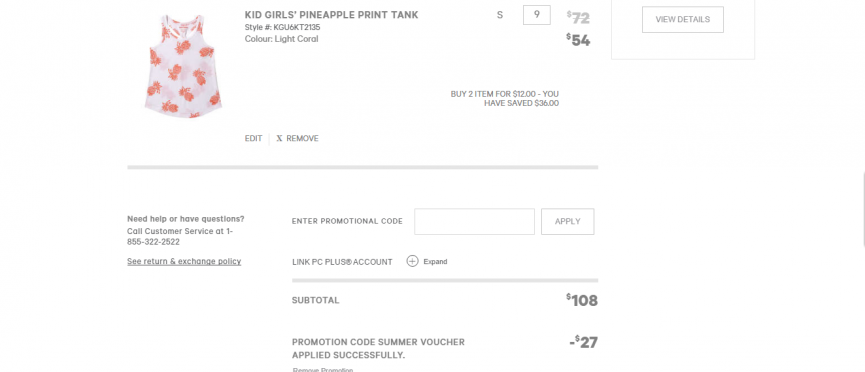
Task: Click the X icon beside Remove
Action: 279,139
